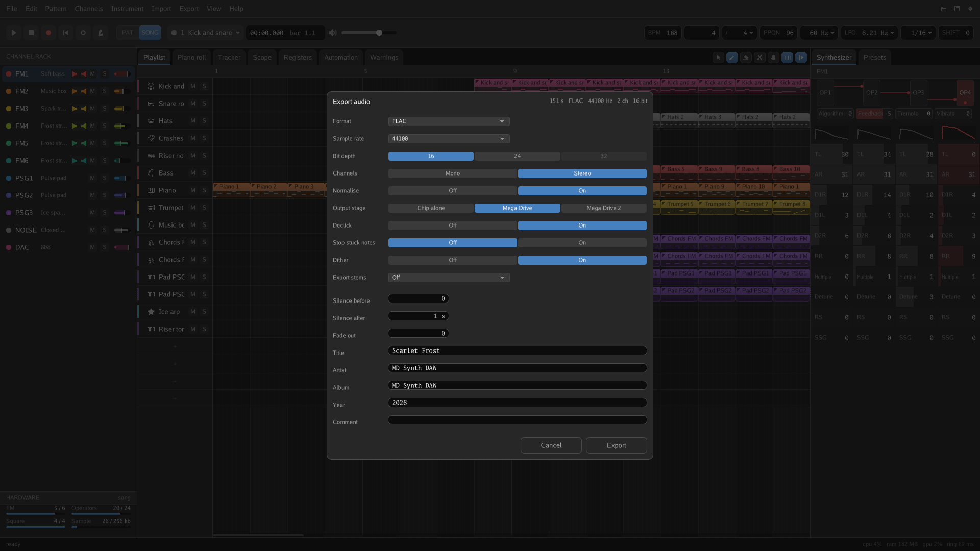Turn Dither off
Viewport: 980px width, 551px height.
453,260
